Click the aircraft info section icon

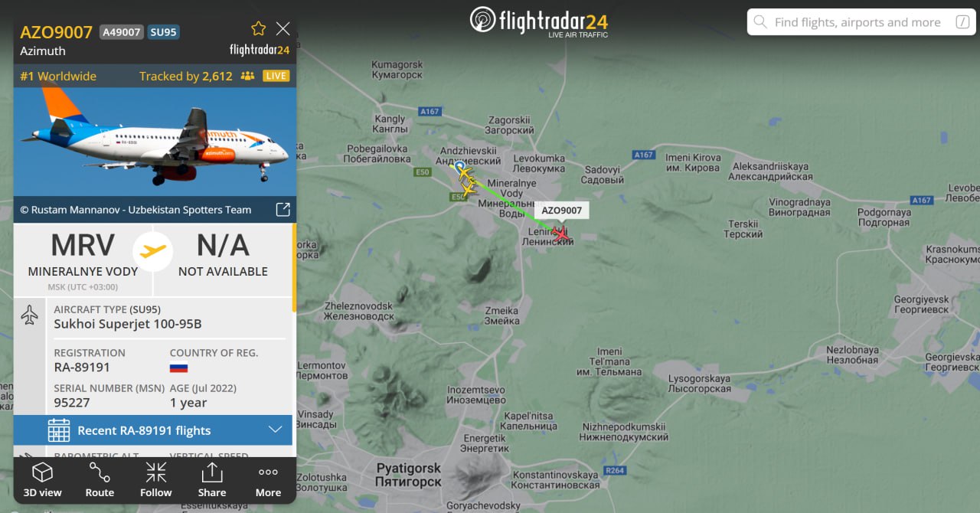29,315
